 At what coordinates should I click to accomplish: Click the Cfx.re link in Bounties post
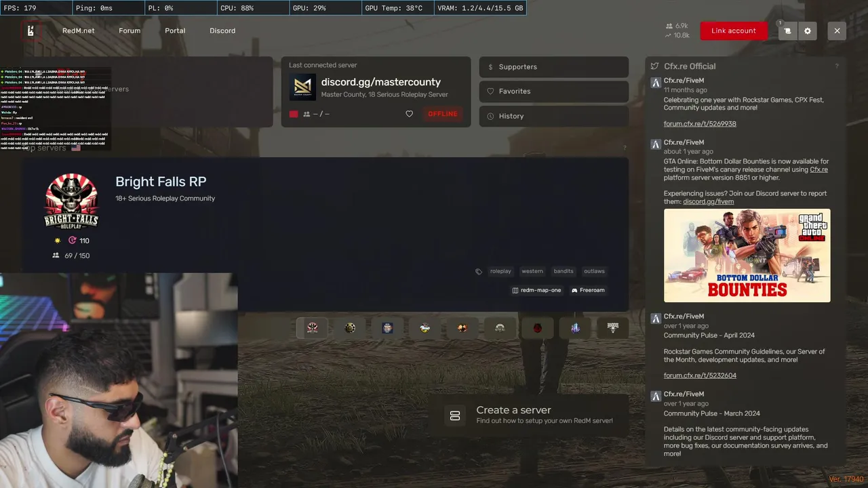click(x=818, y=169)
